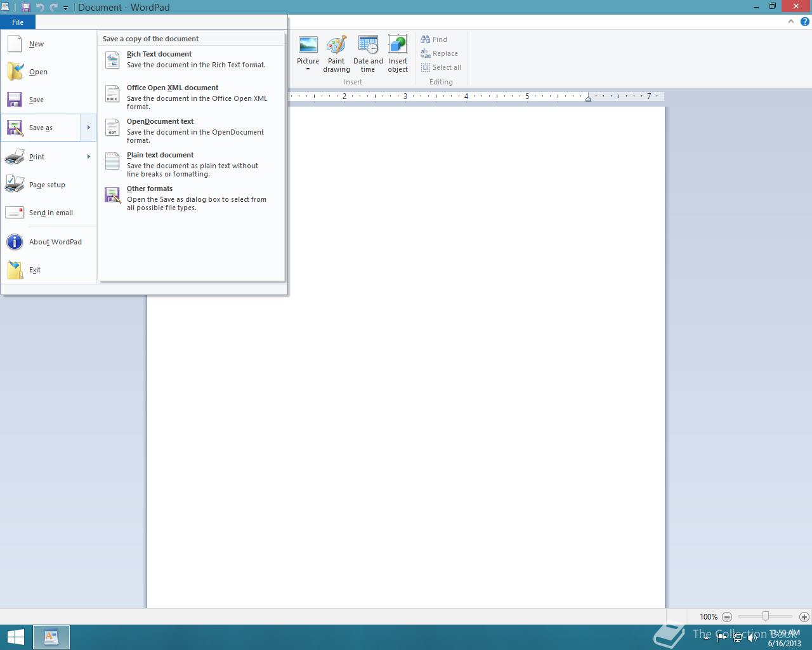Click the zoom slider handle
The width and height of the screenshot is (812, 650).
(x=766, y=616)
